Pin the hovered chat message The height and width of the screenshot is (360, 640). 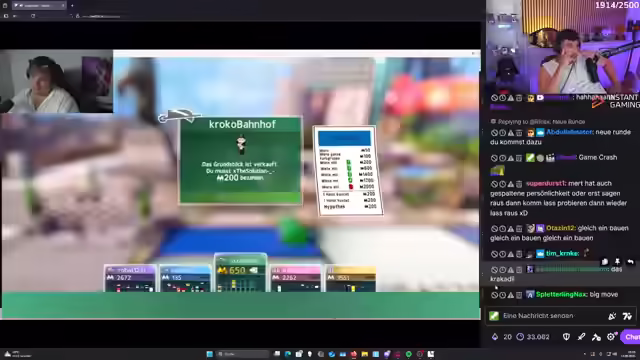(x=618, y=262)
